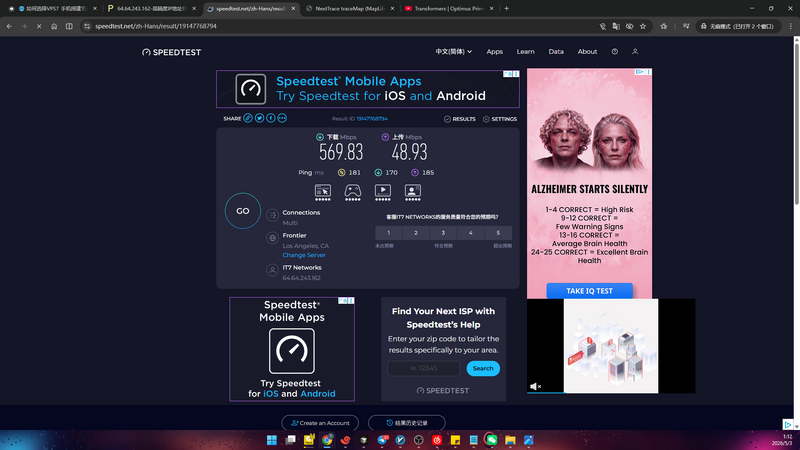Image resolution: width=800 pixels, height=450 pixels.
Task: Open the account profile icon in header
Action: coord(635,52)
